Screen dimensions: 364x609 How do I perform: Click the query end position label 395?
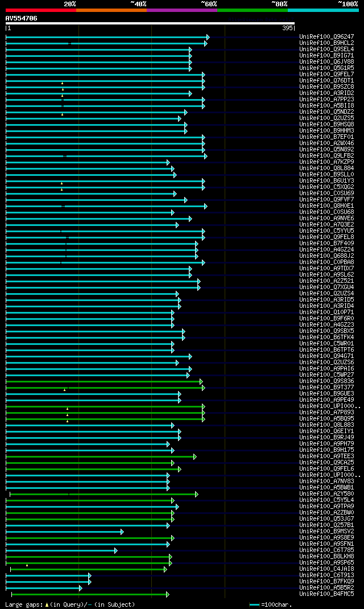[288, 28]
